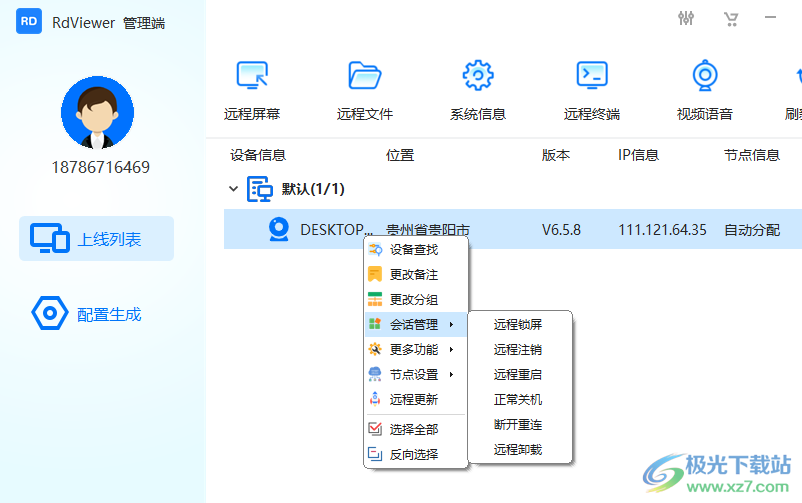Click the 版本 column header
Screen dimensions: 802x503
coord(555,155)
